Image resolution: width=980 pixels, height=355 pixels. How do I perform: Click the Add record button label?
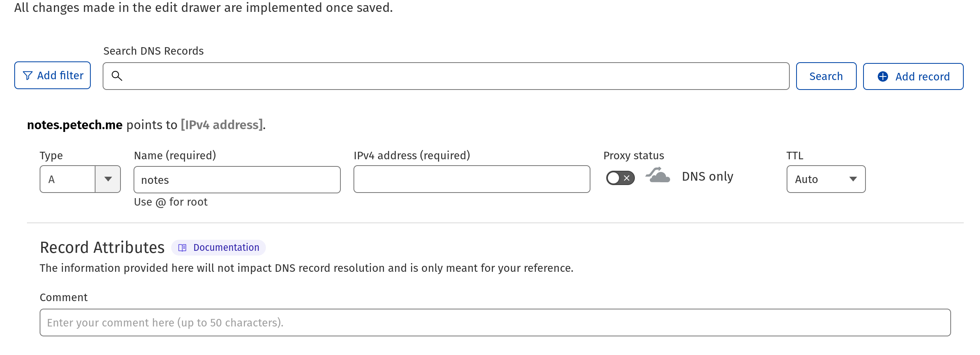923,76
